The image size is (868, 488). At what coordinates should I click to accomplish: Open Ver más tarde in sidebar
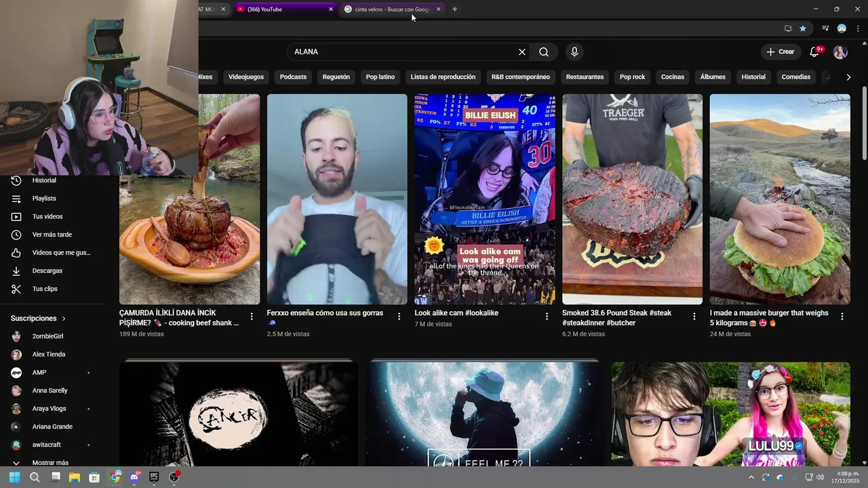(52, 235)
